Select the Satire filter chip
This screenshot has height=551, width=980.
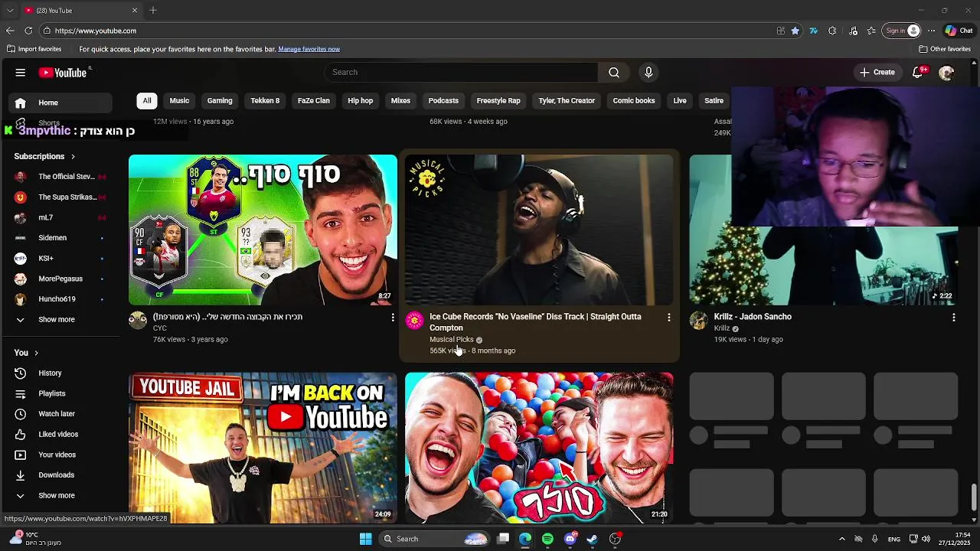(714, 100)
